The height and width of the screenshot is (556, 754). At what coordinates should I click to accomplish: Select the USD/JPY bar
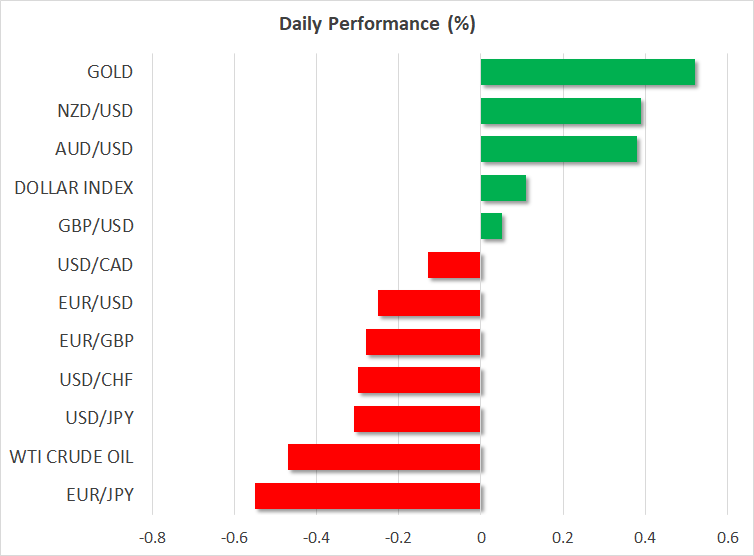tap(417, 418)
